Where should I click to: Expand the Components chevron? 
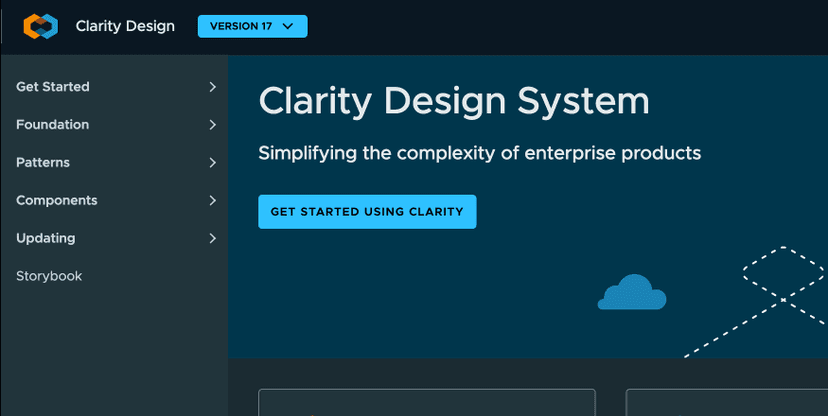212,201
